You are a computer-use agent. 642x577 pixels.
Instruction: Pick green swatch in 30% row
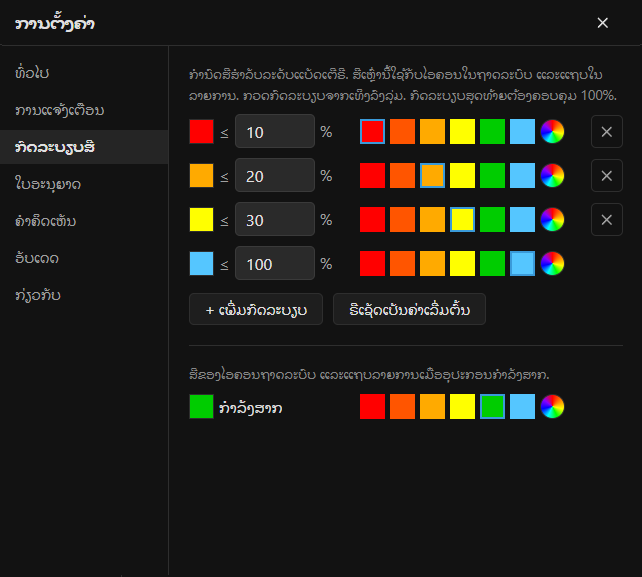(x=493, y=219)
